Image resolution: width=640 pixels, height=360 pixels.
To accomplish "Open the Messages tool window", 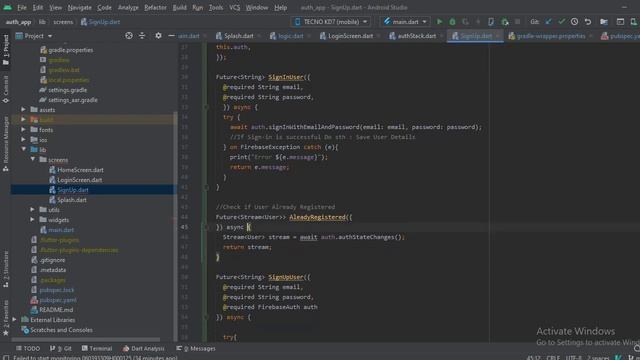I will coord(196,348).
